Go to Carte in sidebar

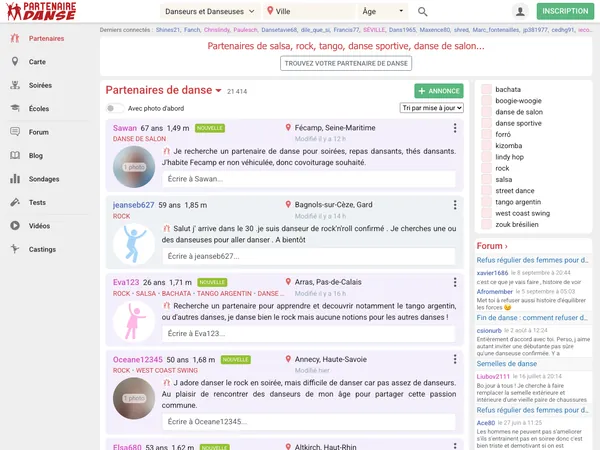pyautogui.click(x=37, y=62)
